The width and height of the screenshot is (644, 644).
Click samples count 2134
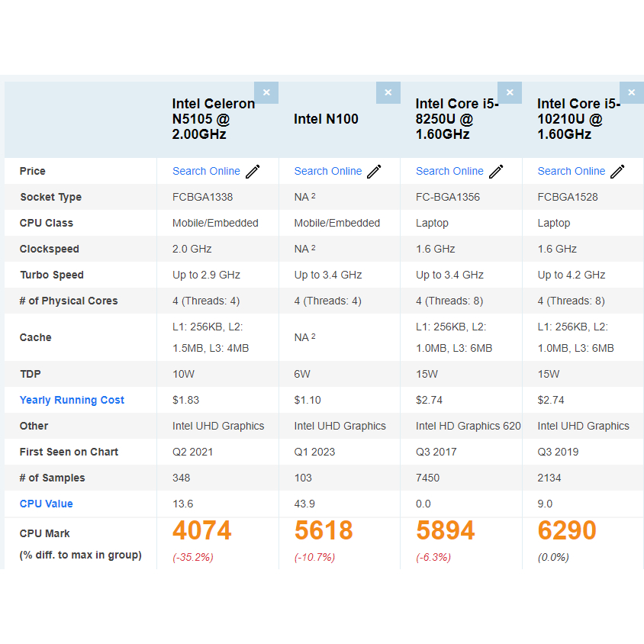549,478
